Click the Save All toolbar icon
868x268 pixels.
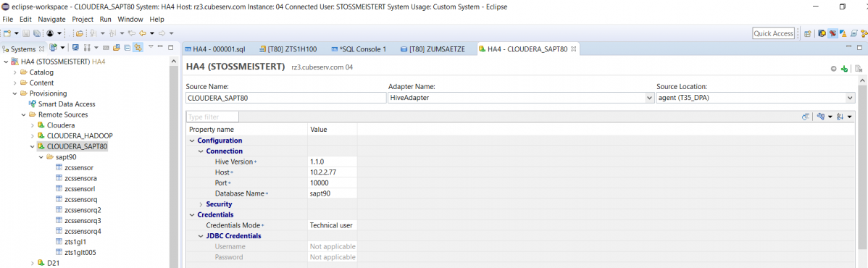click(36, 33)
